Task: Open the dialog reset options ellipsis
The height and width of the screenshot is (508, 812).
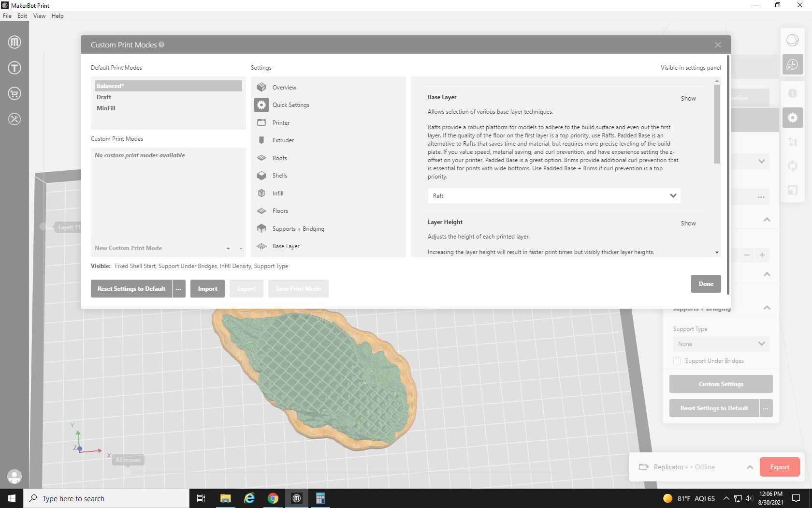Action: point(179,289)
